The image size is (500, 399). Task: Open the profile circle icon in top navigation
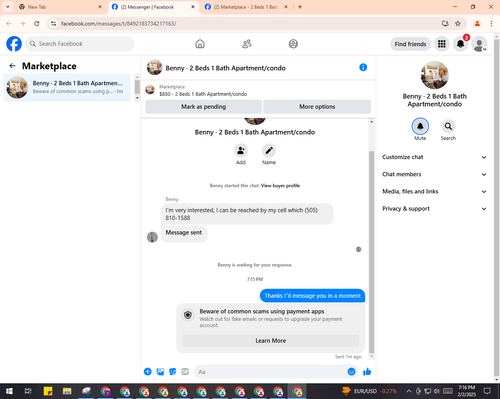(293, 44)
